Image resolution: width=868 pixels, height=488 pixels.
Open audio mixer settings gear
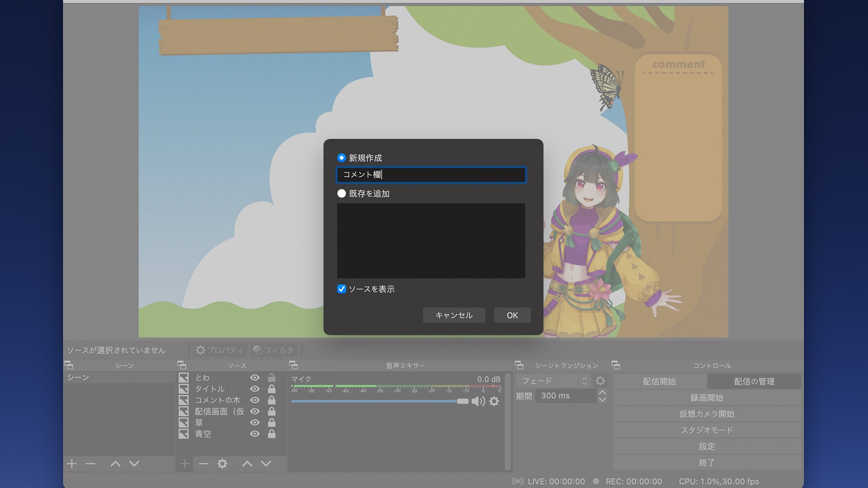pos(494,401)
